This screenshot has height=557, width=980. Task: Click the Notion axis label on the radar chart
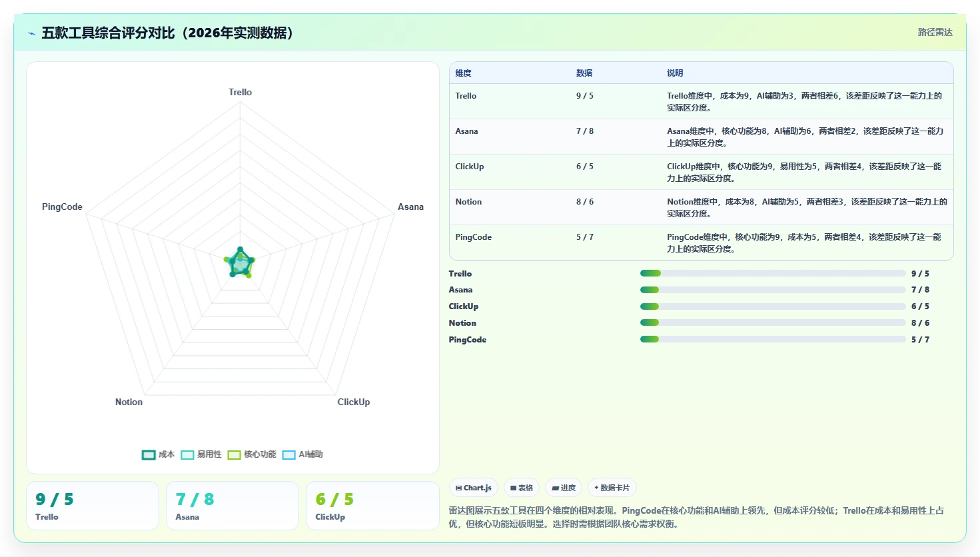tap(129, 402)
